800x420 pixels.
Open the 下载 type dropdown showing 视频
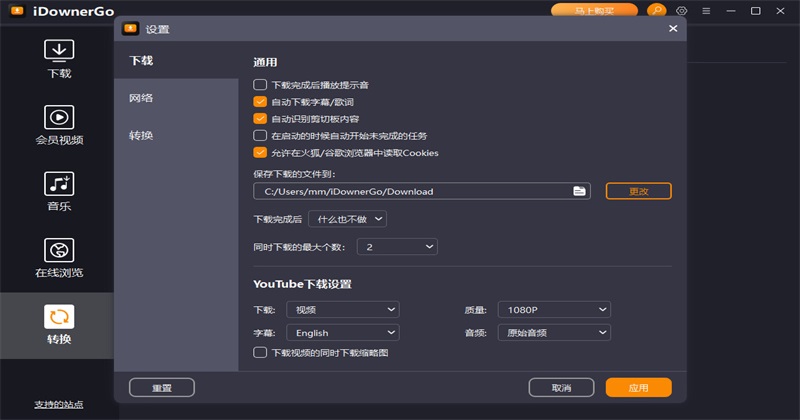tap(343, 309)
